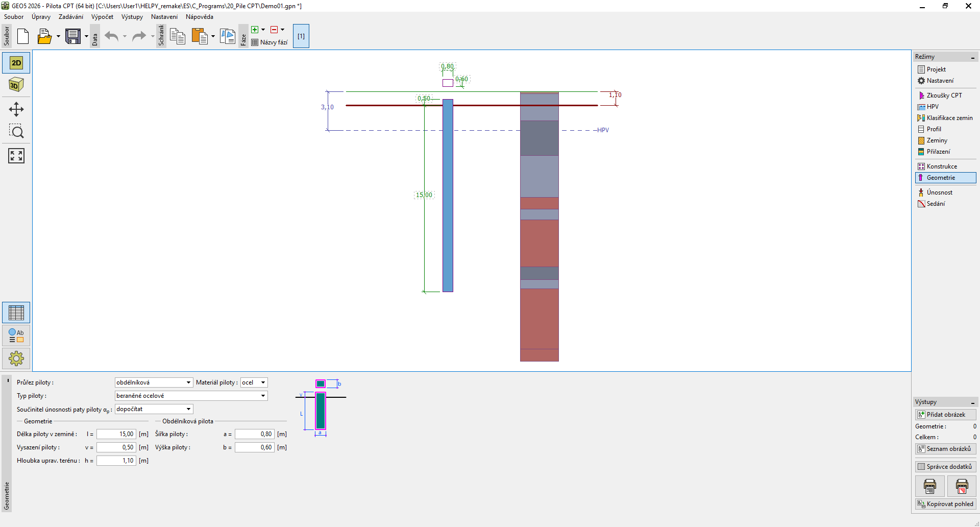The width and height of the screenshot is (980, 527).
Task: Click the Délka piloty input field
Action: click(x=116, y=434)
